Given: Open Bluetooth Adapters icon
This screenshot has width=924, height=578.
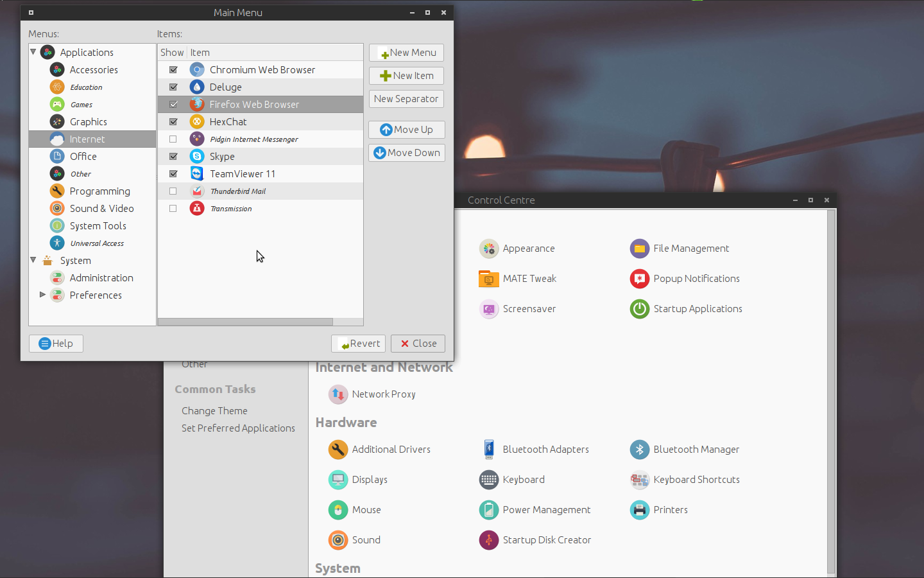Looking at the screenshot, I should pos(489,450).
